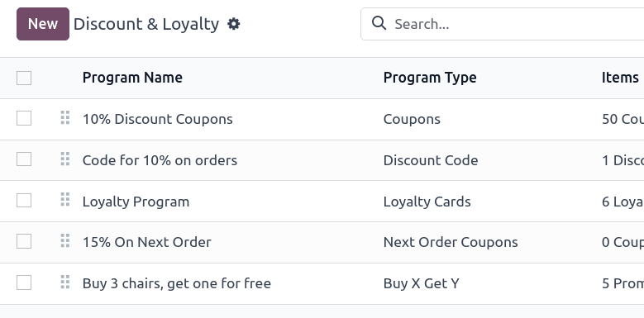
Task: Grab the drag handle for 10% Discount Coupons
Action: click(x=64, y=117)
